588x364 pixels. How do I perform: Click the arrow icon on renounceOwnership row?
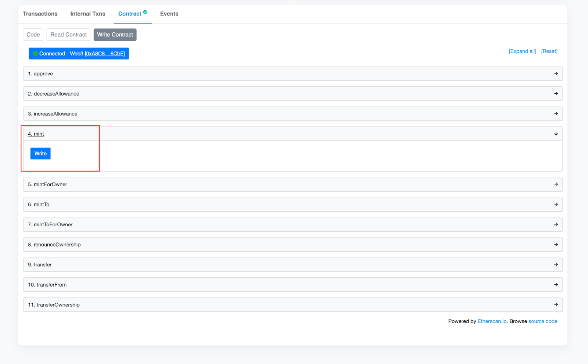pyautogui.click(x=556, y=245)
